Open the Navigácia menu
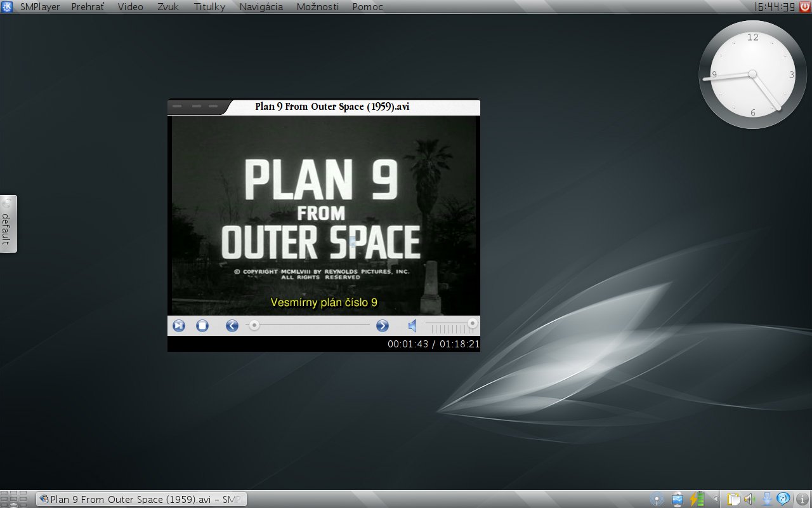 coord(261,7)
